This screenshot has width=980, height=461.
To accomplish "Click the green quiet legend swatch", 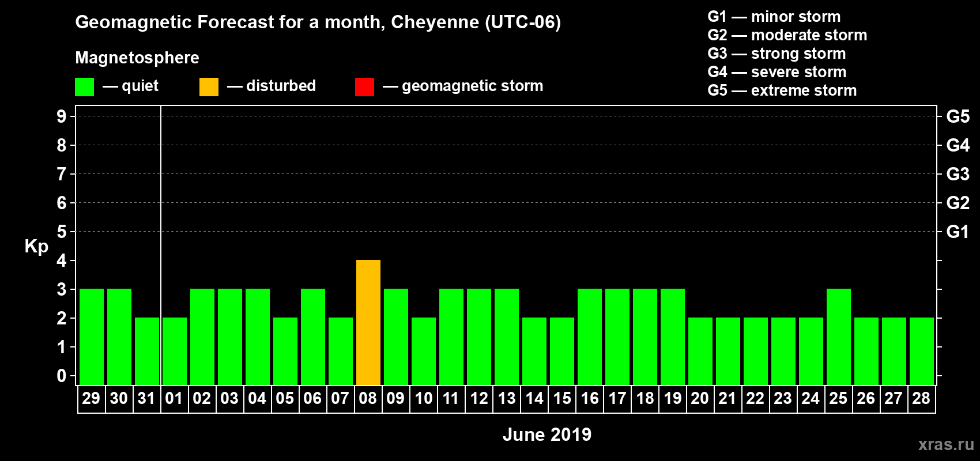I will pyautogui.click(x=84, y=87).
